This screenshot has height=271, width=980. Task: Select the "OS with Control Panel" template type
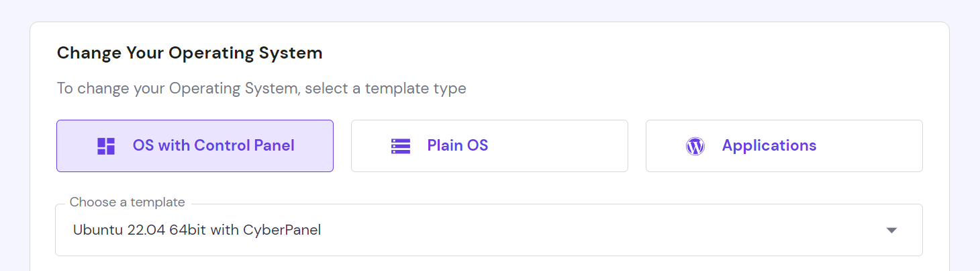195,146
